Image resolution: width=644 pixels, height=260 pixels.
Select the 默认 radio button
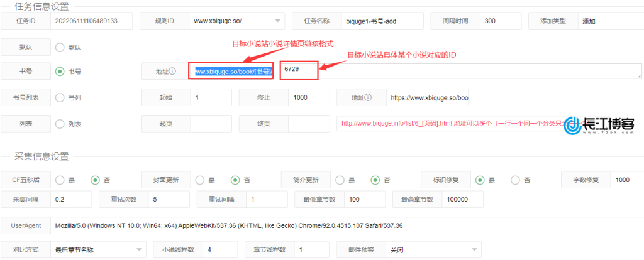pos(60,47)
